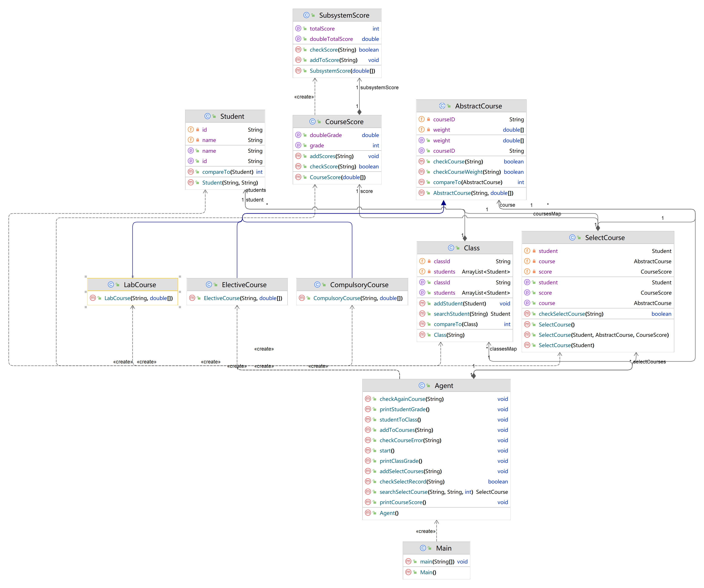The height and width of the screenshot is (588, 704).
Task: Click the addStudent(Student) method in Class
Action: click(459, 303)
